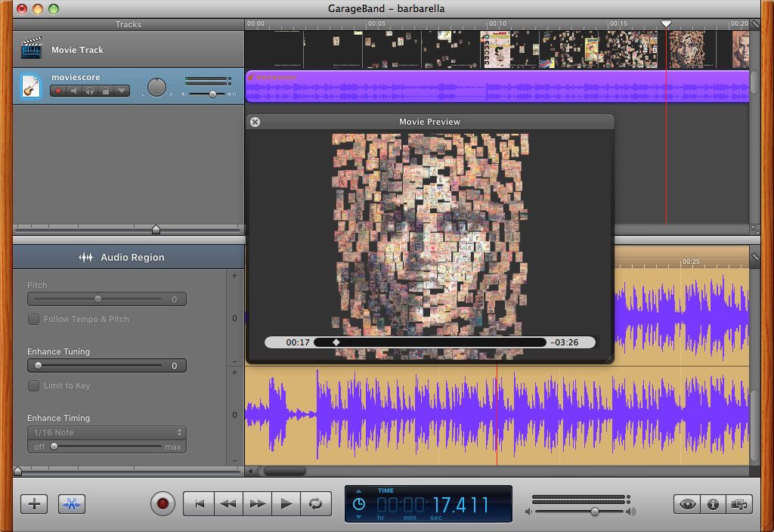Click the 00:05 mark on the timeline ruler
Image resolution: width=774 pixels, height=532 pixels.
click(x=376, y=23)
